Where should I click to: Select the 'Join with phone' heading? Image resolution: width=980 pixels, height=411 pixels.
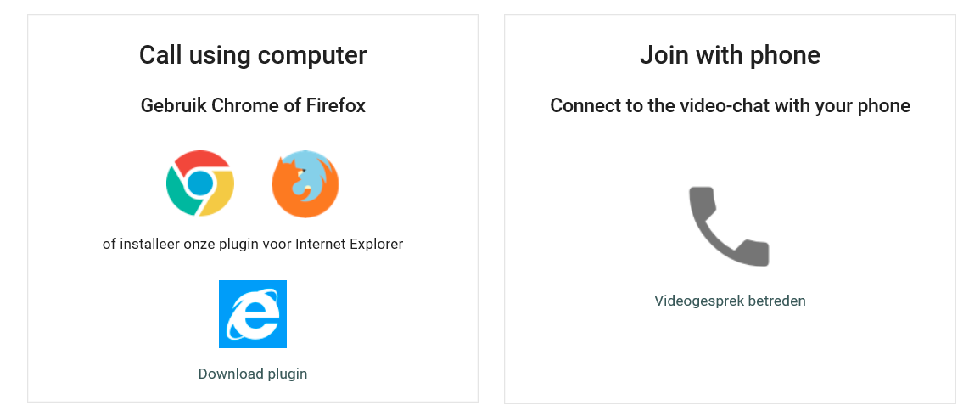730,56
